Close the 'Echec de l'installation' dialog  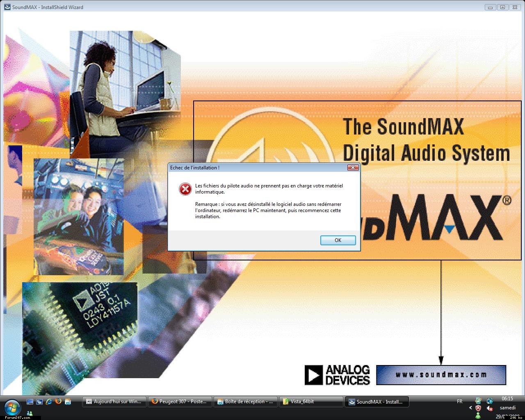353,167
